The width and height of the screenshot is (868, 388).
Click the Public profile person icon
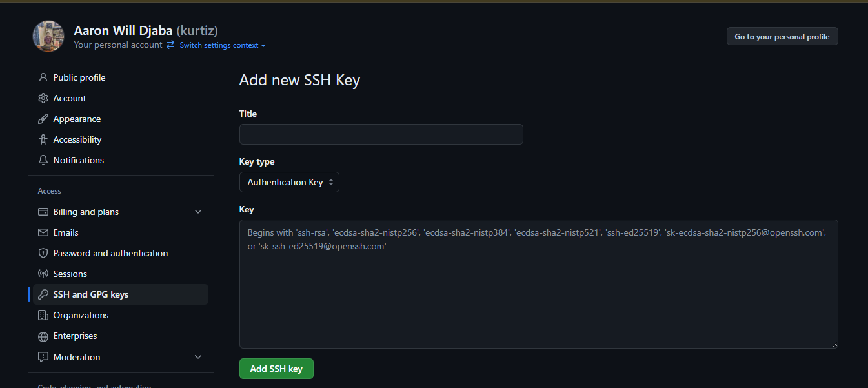pos(43,77)
